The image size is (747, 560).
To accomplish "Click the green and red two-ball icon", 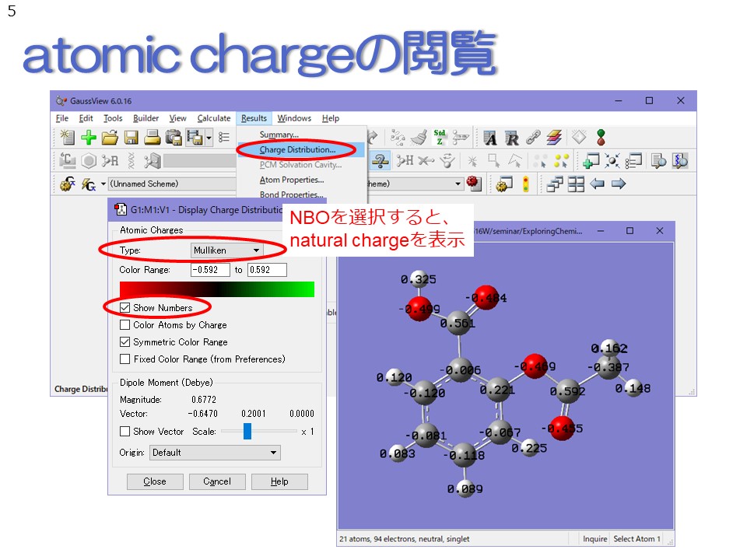I will coord(601,138).
